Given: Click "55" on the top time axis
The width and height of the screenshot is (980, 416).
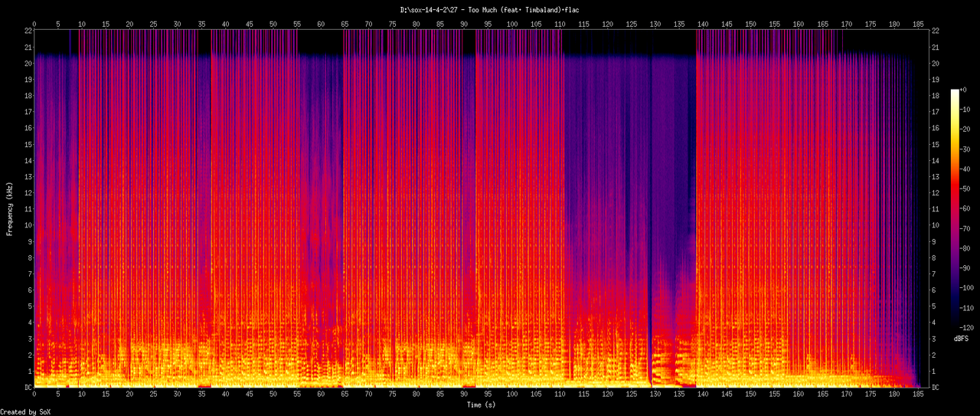Looking at the screenshot, I should tap(297, 23).
